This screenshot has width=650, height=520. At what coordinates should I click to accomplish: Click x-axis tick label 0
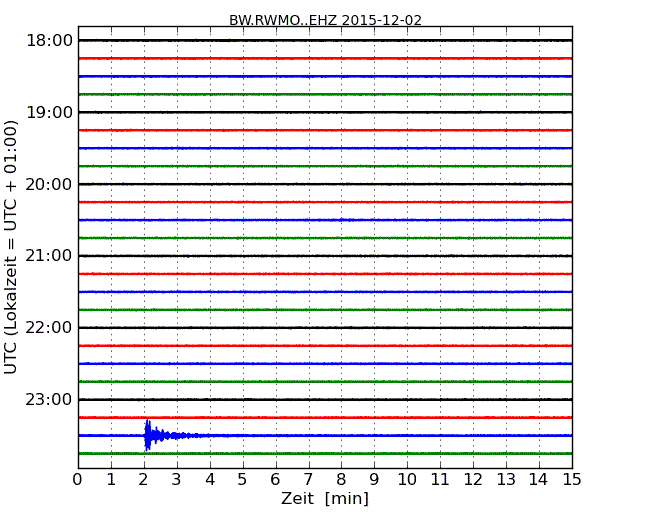tap(78, 480)
